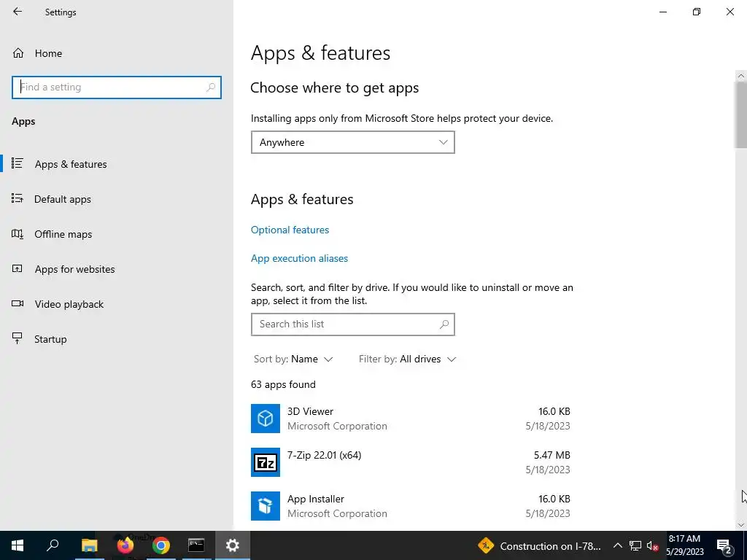
Task: Click the Video playback camera icon
Action: (18, 303)
